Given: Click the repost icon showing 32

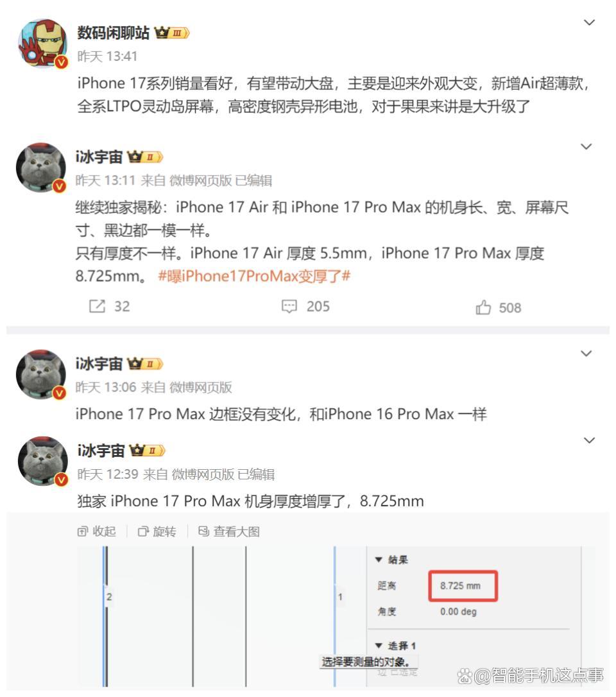Looking at the screenshot, I should (98, 306).
